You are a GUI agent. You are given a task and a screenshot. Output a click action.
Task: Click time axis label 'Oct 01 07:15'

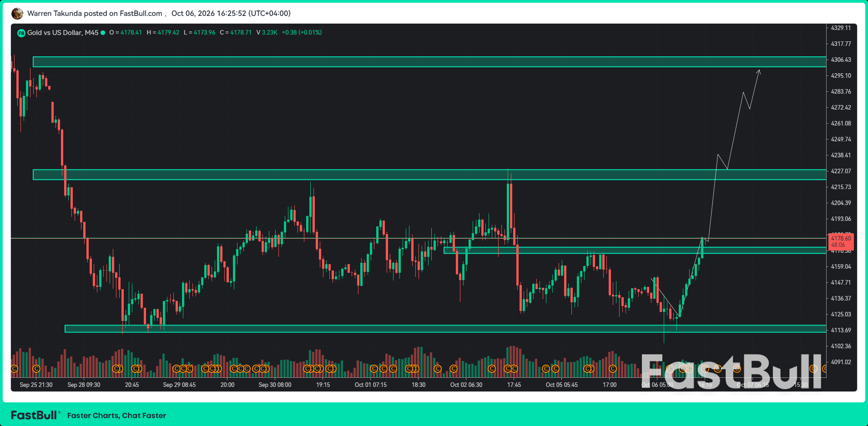371,385
